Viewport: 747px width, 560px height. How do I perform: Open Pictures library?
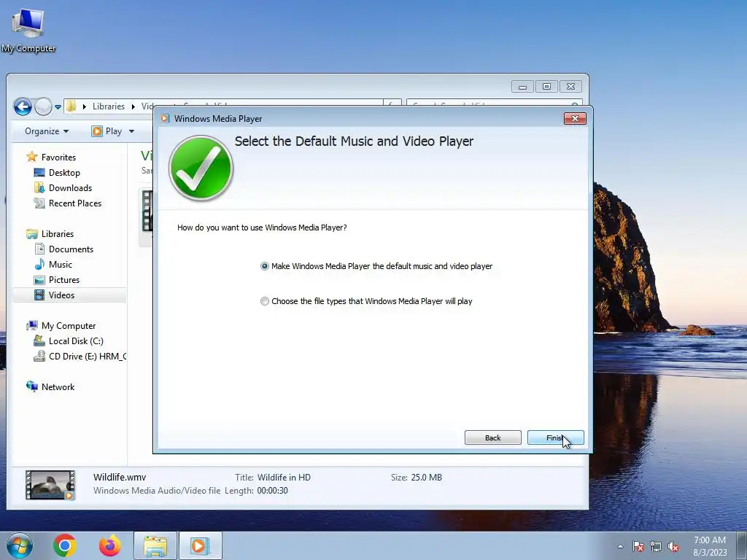(64, 279)
